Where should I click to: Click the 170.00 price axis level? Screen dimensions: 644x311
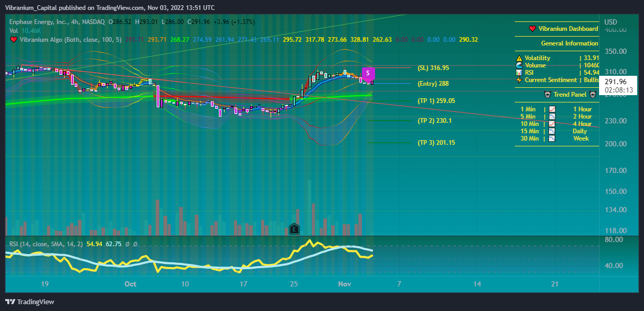click(615, 170)
